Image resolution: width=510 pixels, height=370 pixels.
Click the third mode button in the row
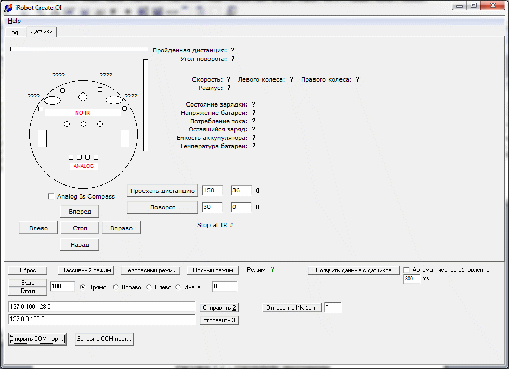(150, 270)
